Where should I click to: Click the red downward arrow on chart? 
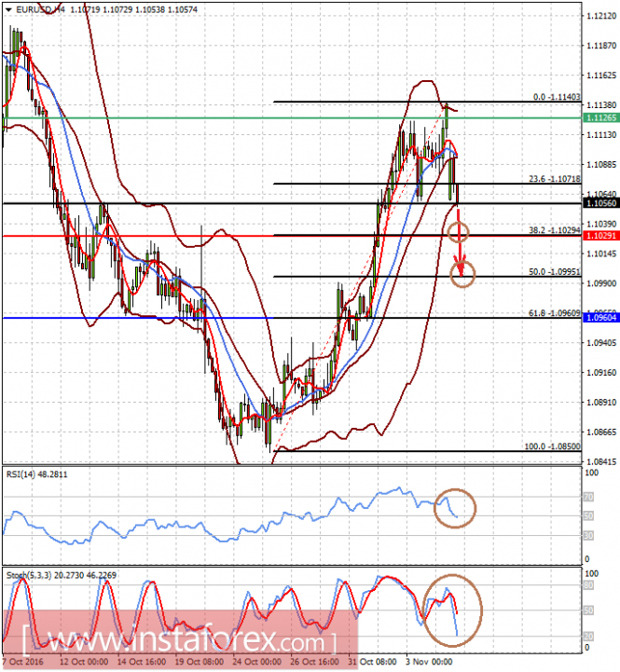point(460,242)
